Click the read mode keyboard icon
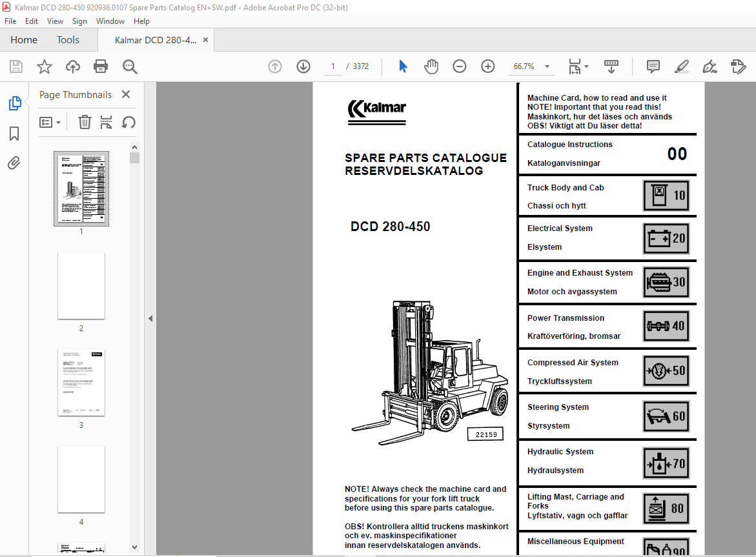756x557 pixels. (x=611, y=66)
